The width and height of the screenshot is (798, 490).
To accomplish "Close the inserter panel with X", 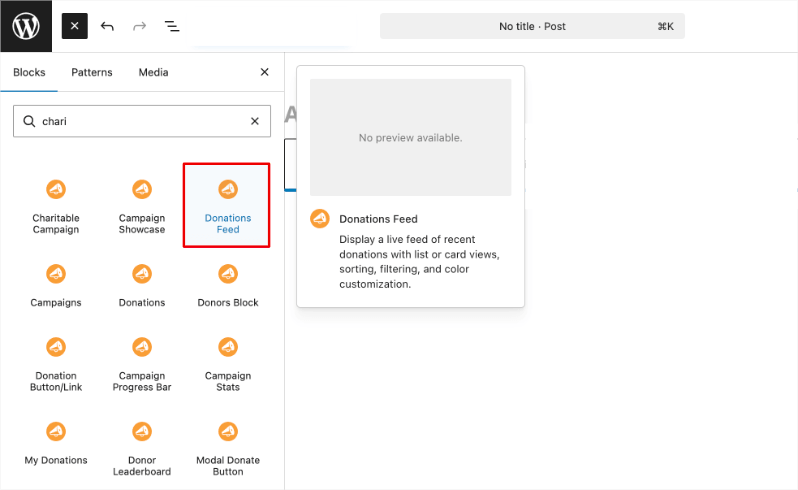I will (264, 72).
